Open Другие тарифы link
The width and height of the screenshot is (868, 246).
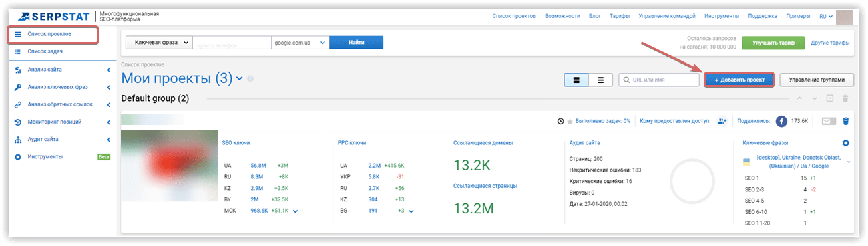pyautogui.click(x=830, y=43)
